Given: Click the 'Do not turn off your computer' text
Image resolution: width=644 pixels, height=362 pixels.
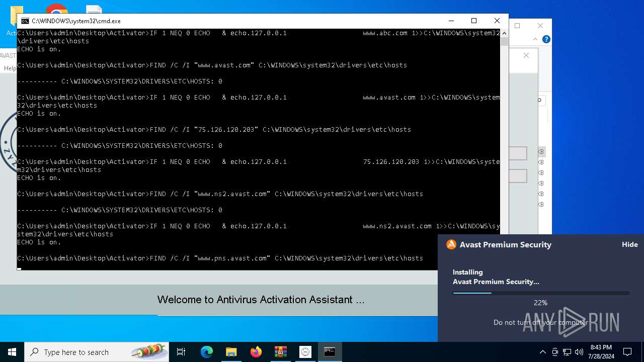Looking at the screenshot, I should (x=540, y=322).
